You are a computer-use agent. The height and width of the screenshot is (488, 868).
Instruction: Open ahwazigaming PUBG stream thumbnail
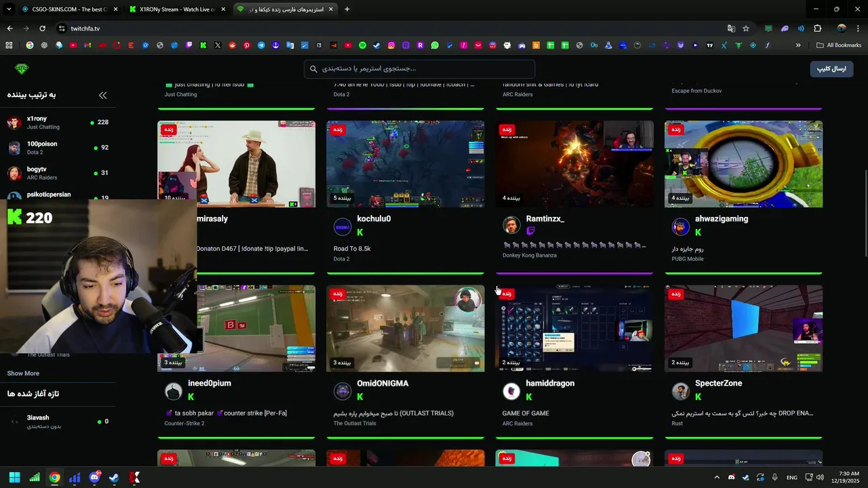point(743,164)
